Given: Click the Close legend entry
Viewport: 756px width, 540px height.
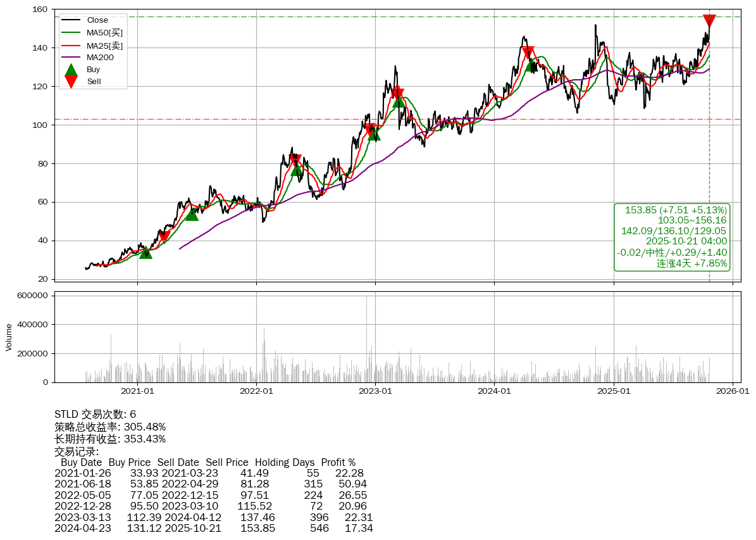Looking at the screenshot, I should coord(97,20).
